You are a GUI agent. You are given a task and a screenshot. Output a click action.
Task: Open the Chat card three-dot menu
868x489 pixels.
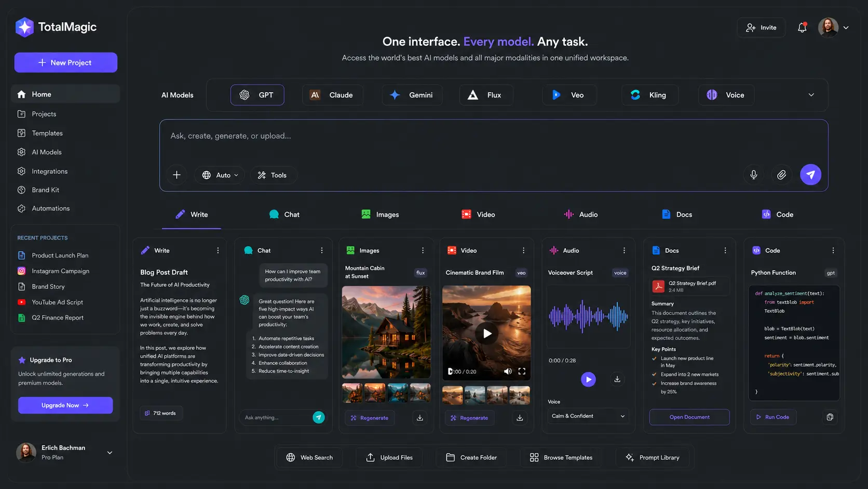pyautogui.click(x=322, y=250)
